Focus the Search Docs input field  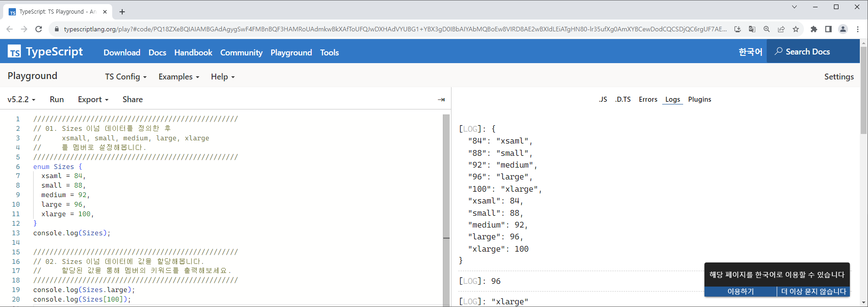coord(813,51)
